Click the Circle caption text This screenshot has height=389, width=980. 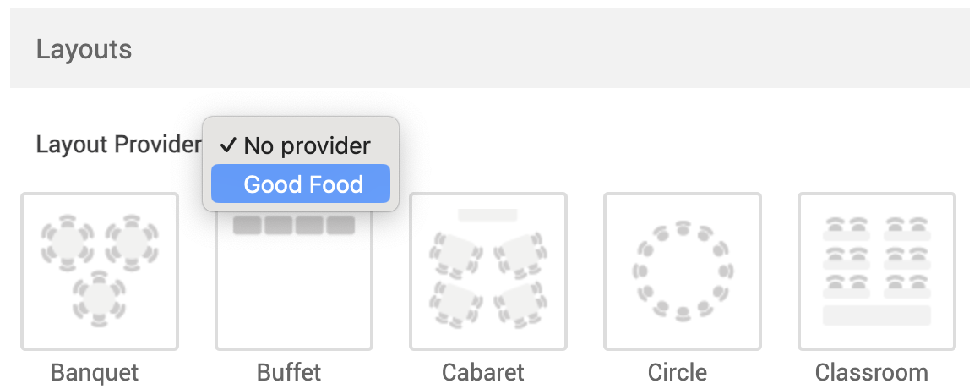(678, 372)
